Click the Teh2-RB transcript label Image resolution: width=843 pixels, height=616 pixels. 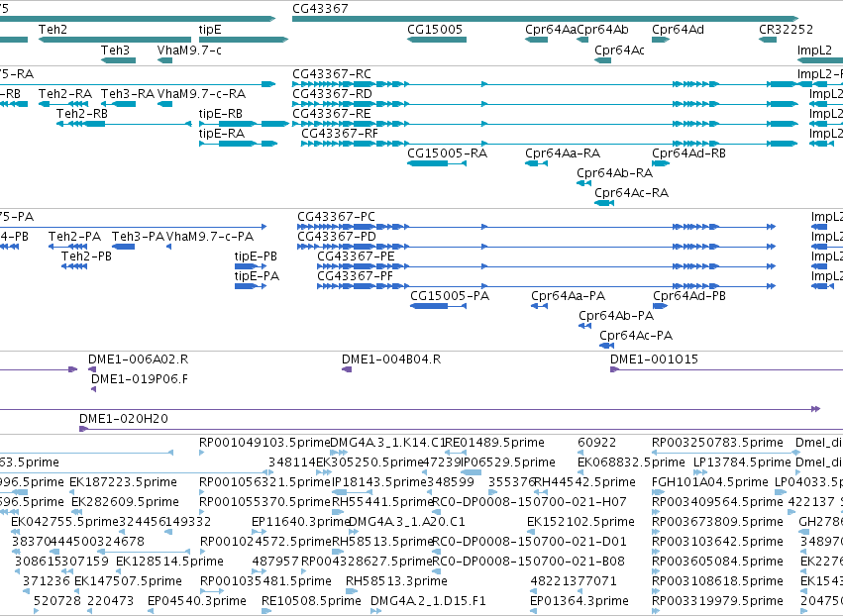pos(82,114)
